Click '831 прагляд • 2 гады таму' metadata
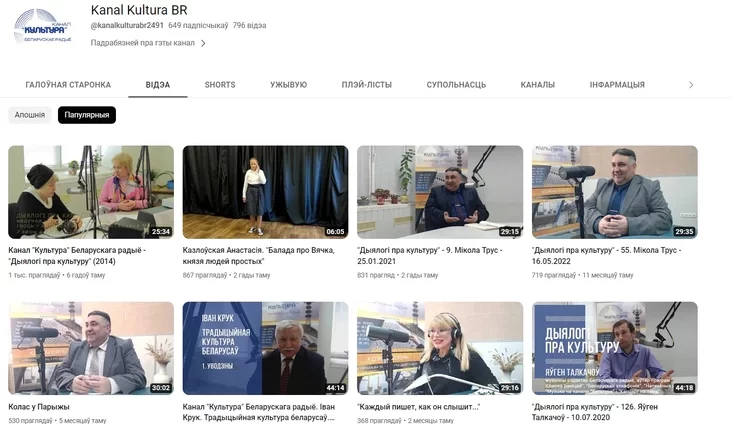Screen dimensions: 732x424 tap(398, 276)
